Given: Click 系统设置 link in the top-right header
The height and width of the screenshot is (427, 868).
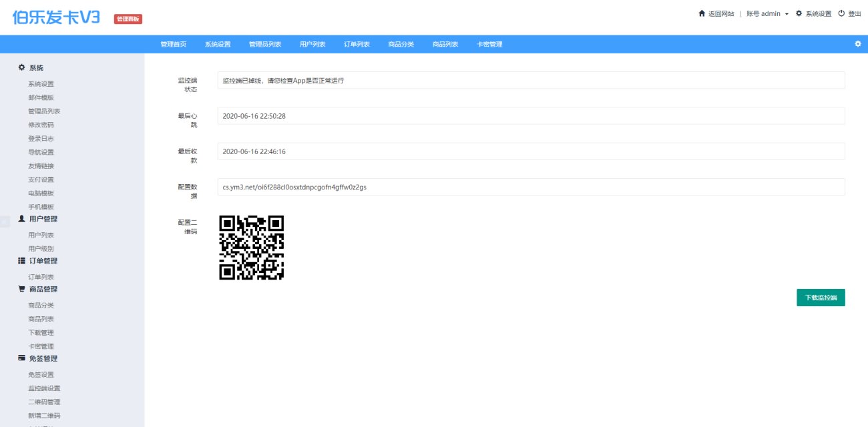Looking at the screenshot, I should coord(819,13).
